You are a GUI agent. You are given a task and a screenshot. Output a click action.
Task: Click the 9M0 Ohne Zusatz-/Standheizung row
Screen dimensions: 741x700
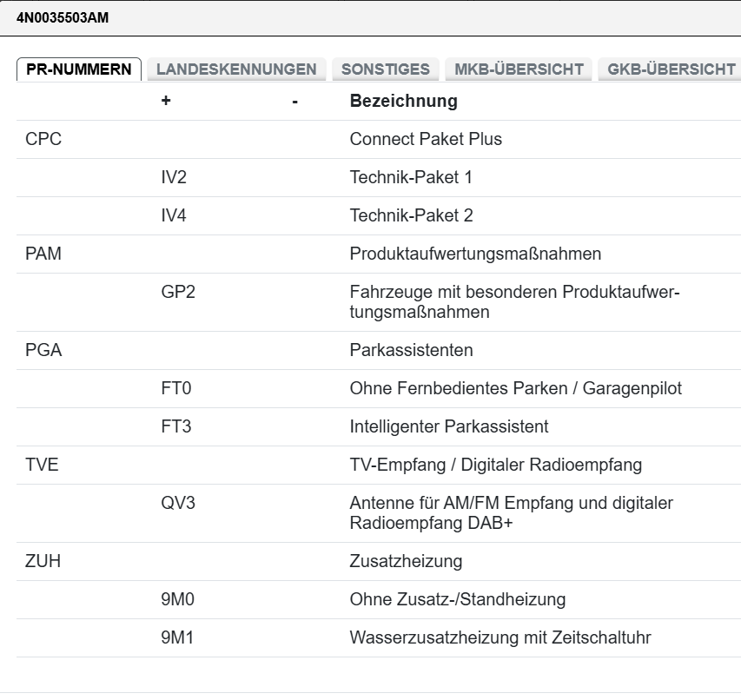tap(379, 600)
